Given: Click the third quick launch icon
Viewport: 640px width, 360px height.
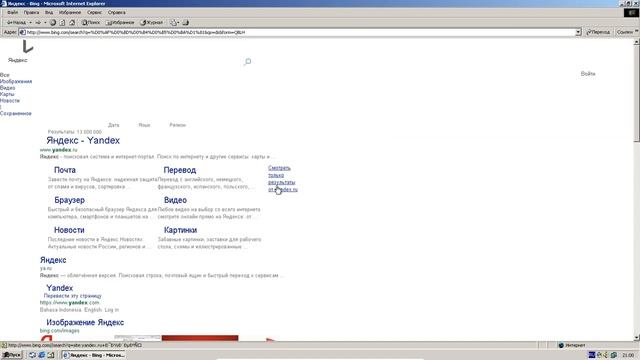Looking at the screenshot, I should [51, 355].
